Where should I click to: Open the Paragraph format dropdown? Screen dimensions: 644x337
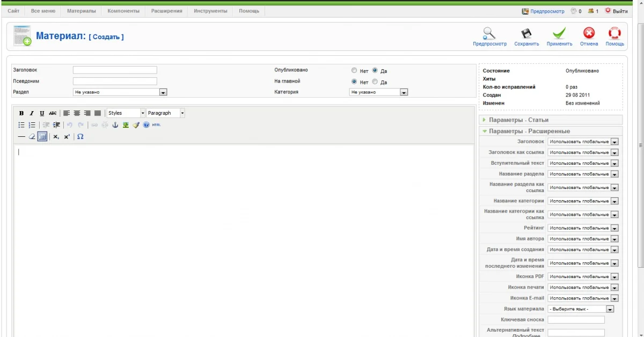pos(166,113)
